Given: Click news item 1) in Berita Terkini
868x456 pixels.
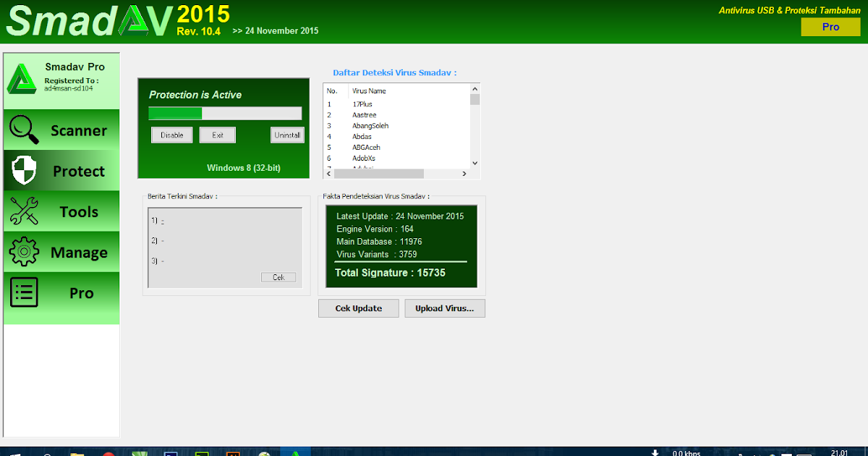Looking at the screenshot, I should tap(158, 220).
